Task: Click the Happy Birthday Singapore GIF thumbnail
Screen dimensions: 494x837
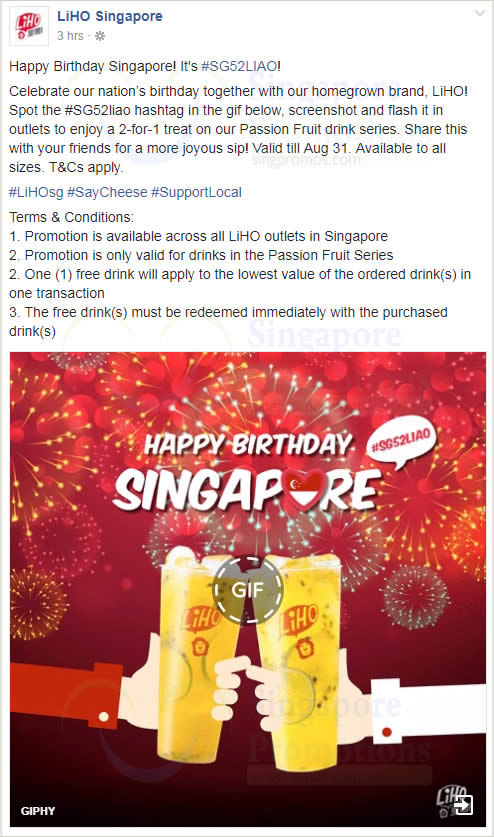Action: click(x=248, y=589)
